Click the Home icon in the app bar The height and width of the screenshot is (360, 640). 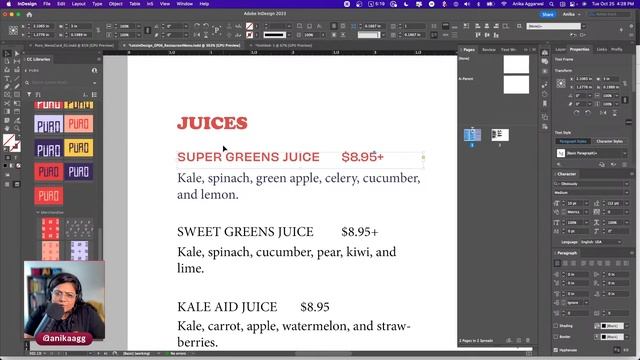pos(29,14)
